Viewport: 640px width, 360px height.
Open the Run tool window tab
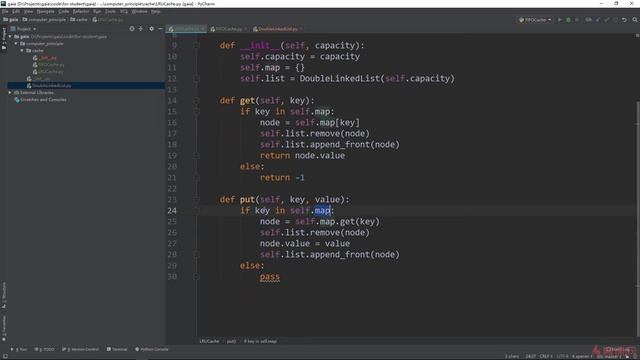[x=19, y=349]
